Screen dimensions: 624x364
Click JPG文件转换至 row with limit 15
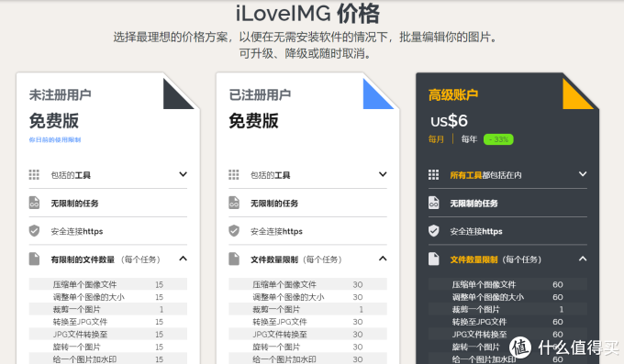[x=108, y=334]
